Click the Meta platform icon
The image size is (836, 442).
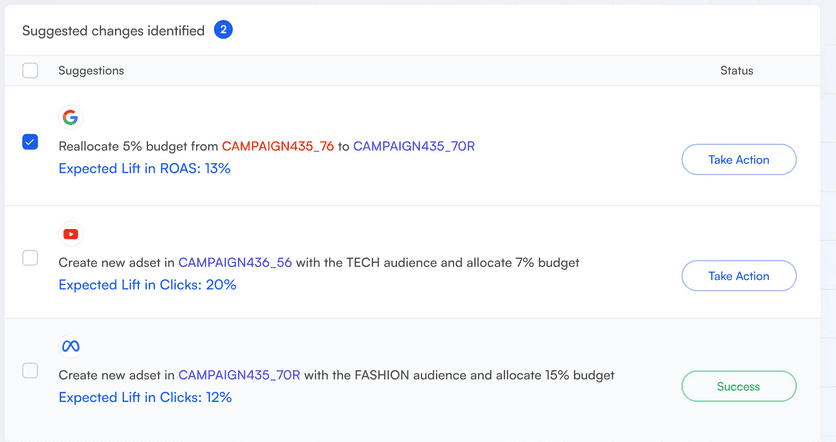pos(70,346)
